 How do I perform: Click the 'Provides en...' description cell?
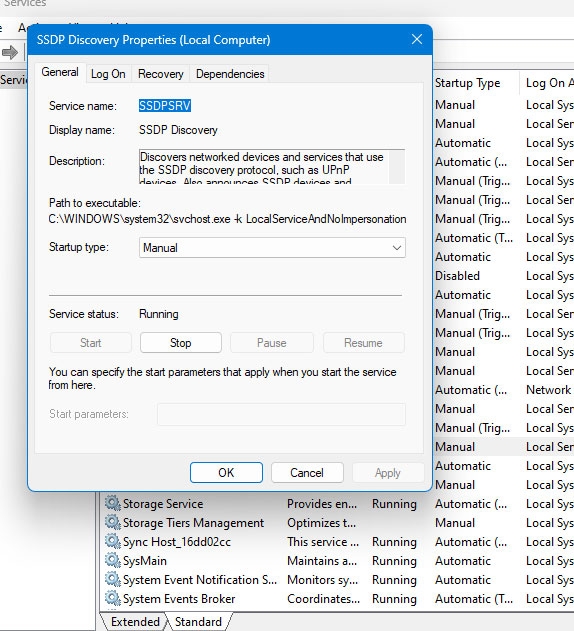(322, 504)
